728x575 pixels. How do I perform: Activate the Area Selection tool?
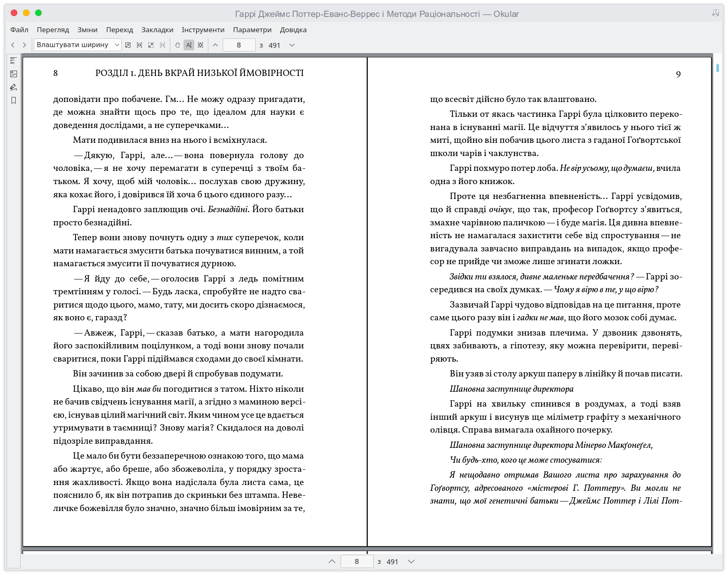(200, 45)
